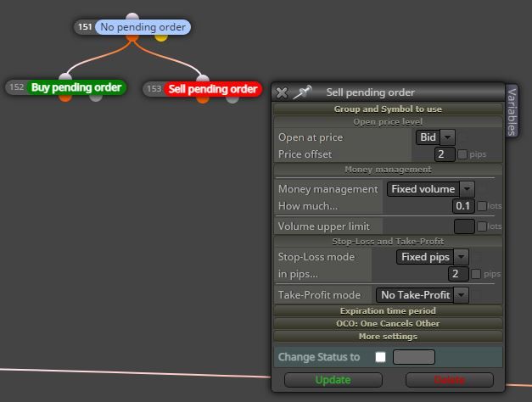Enable the Change Status to checkbox
This screenshot has width=532, height=402.
click(x=380, y=357)
